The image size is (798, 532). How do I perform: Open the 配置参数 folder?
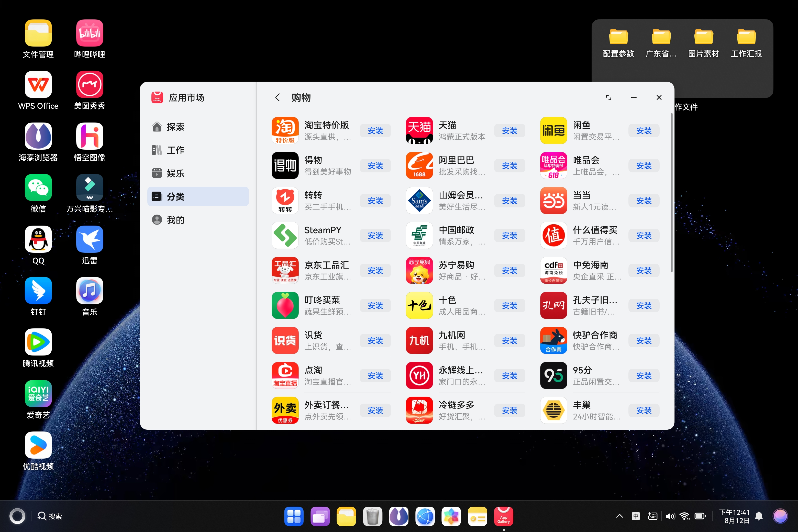[618, 43]
